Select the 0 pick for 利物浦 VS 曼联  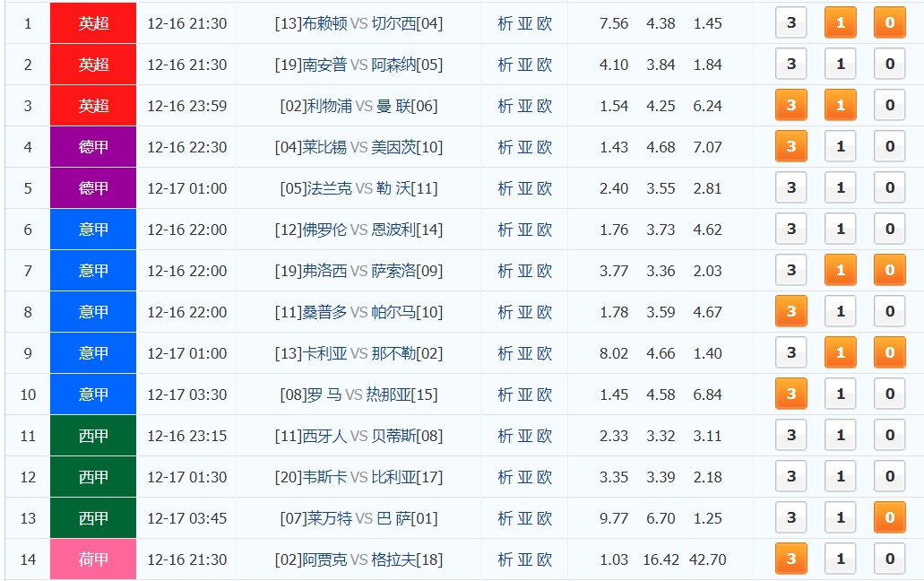click(x=890, y=105)
